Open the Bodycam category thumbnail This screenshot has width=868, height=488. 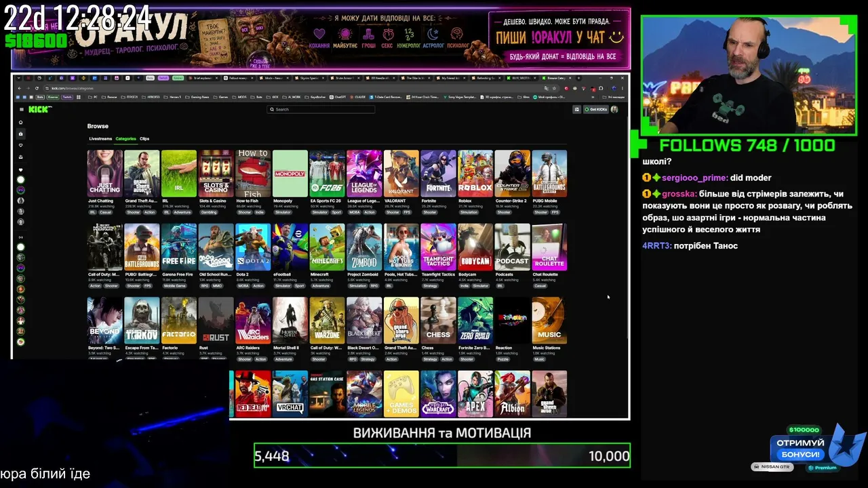point(475,247)
